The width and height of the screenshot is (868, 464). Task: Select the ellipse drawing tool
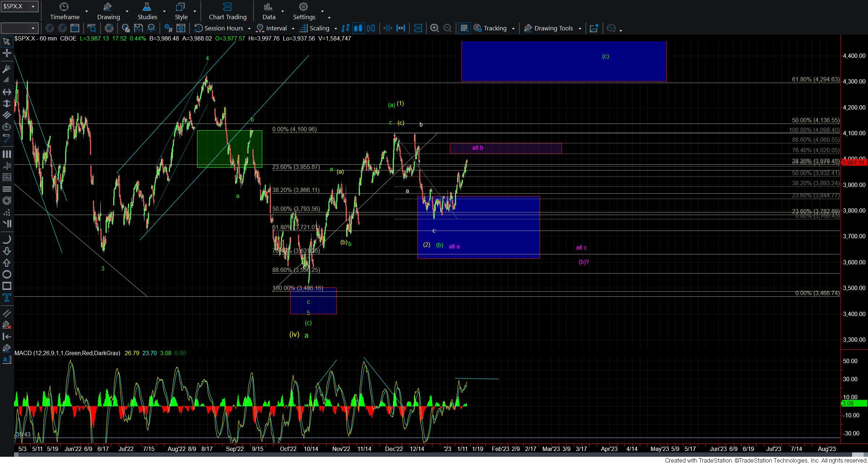click(x=7, y=274)
